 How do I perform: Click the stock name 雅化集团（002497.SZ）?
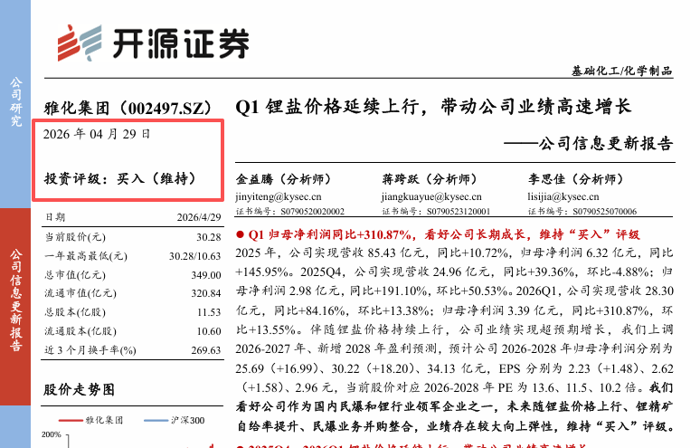[128, 108]
